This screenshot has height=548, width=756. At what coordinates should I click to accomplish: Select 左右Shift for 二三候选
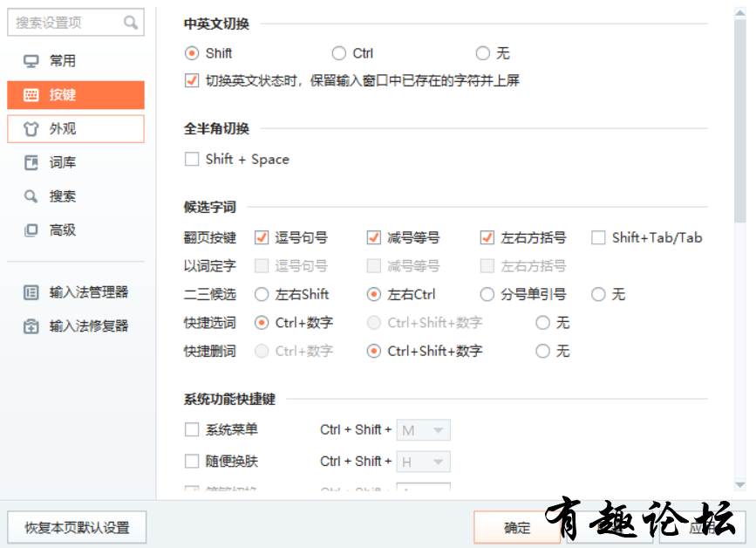262,294
